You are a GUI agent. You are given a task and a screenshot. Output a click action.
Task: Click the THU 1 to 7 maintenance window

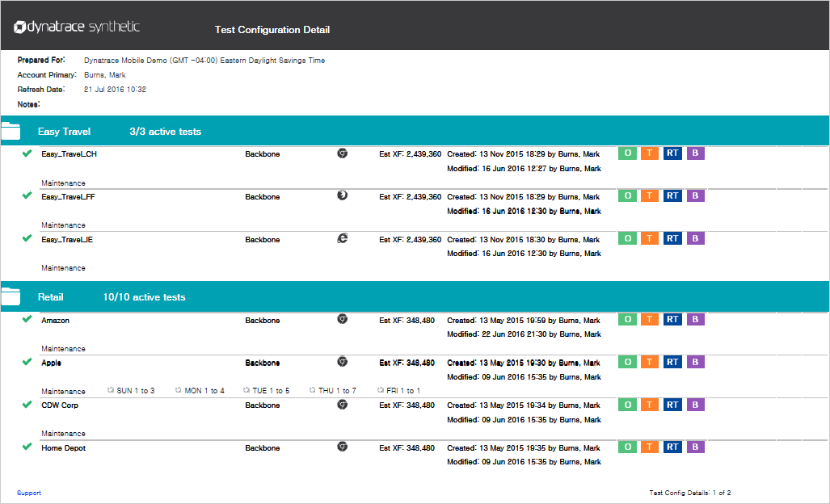point(332,391)
